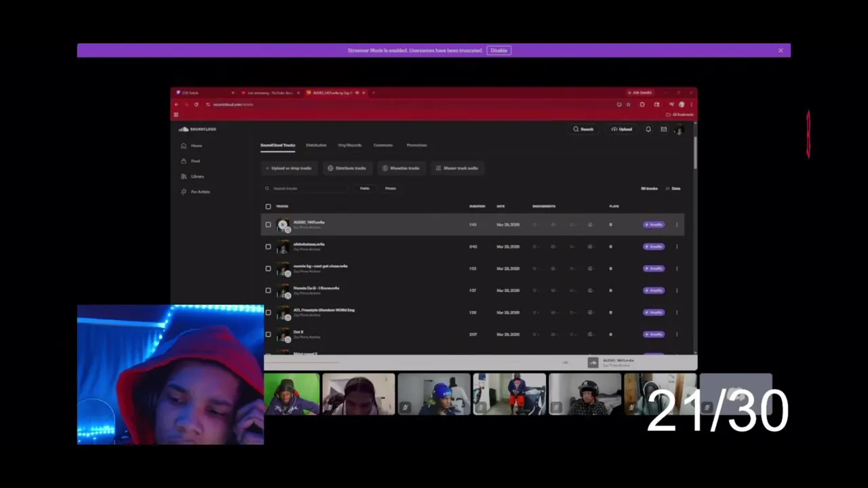868x488 pixels.
Task: Open the Chrome three-dot menu
Action: pyautogui.click(x=691, y=104)
